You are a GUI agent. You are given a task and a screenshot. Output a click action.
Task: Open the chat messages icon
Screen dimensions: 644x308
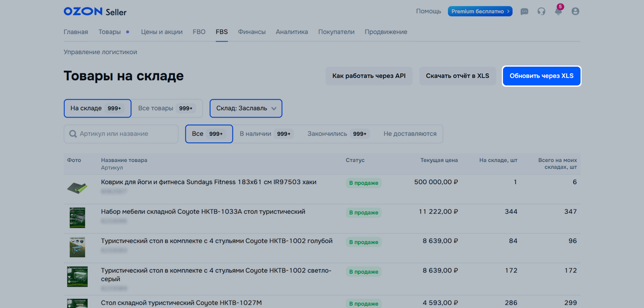tap(524, 11)
